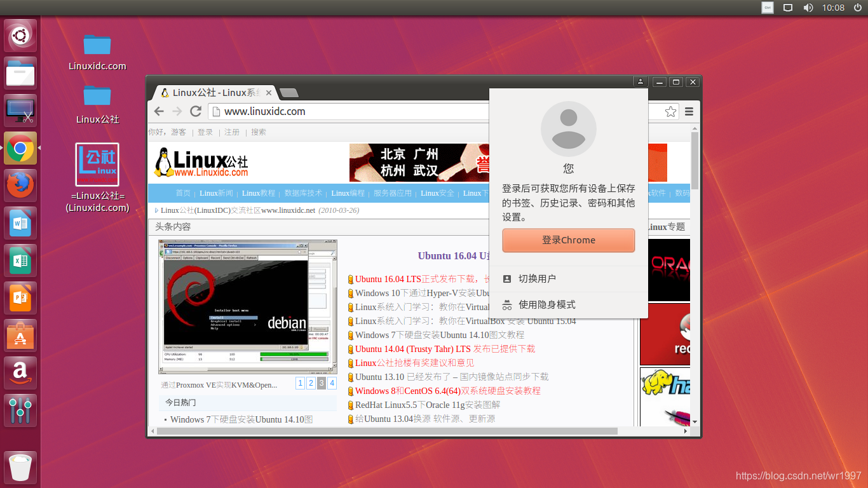868x488 pixels.
Task: Choose 切换用户 in the profile popup
Action: tap(569, 279)
